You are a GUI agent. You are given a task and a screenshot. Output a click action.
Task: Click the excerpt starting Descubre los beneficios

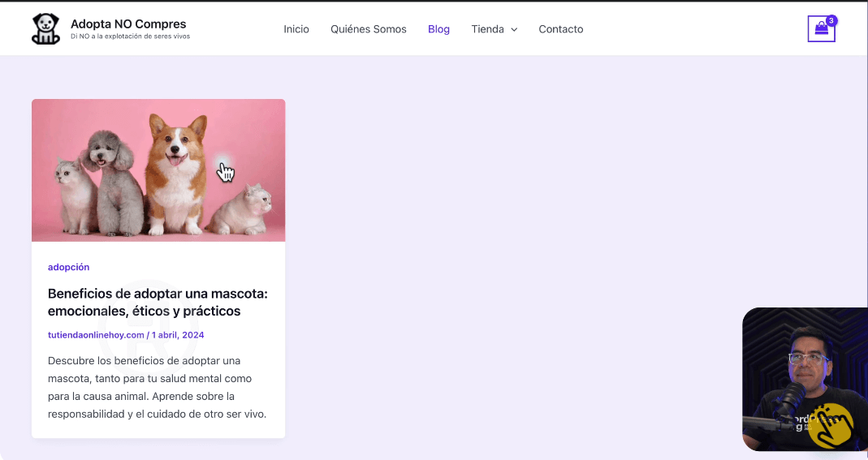[158, 388]
